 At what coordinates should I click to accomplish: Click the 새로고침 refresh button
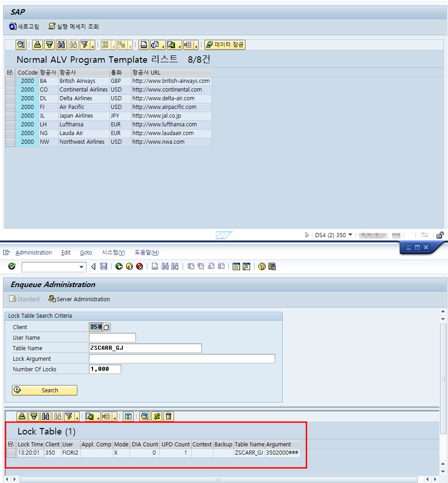24,27
